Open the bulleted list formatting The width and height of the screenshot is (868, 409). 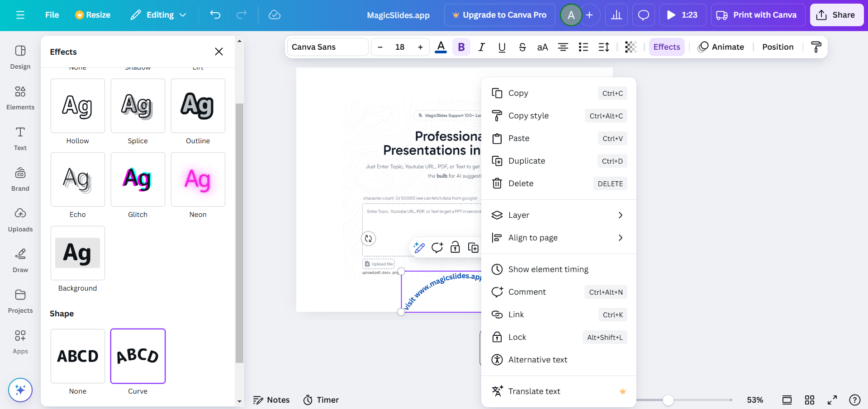pyautogui.click(x=583, y=47)
